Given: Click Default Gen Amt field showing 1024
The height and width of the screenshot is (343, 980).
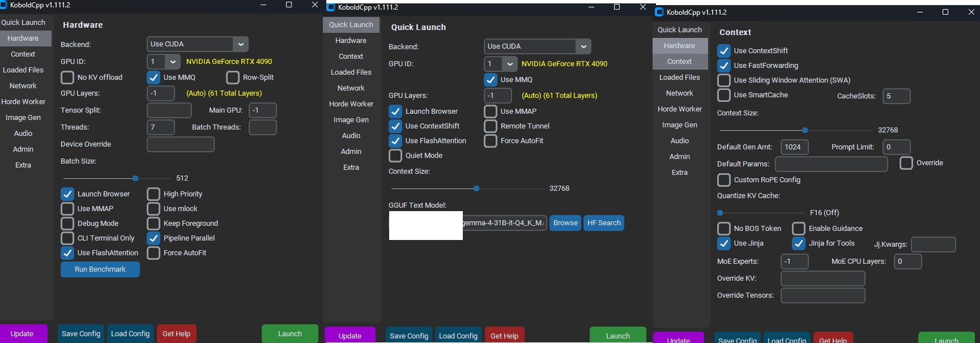Looking at the screenshot, I should click(x=795, y=147).
